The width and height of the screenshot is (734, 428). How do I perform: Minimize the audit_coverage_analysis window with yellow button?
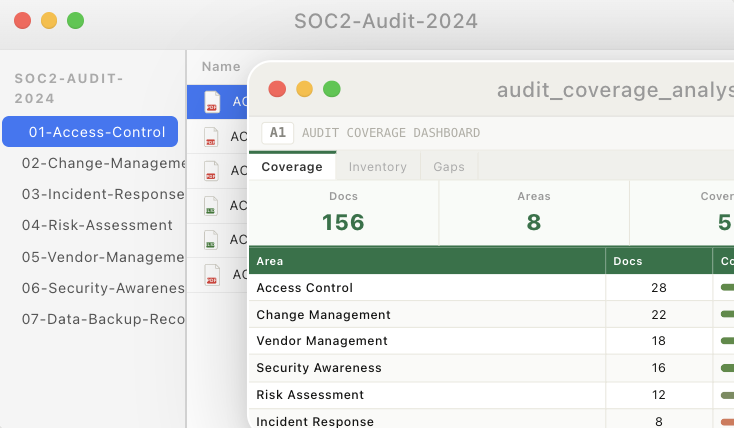click(x=304, y=89)
